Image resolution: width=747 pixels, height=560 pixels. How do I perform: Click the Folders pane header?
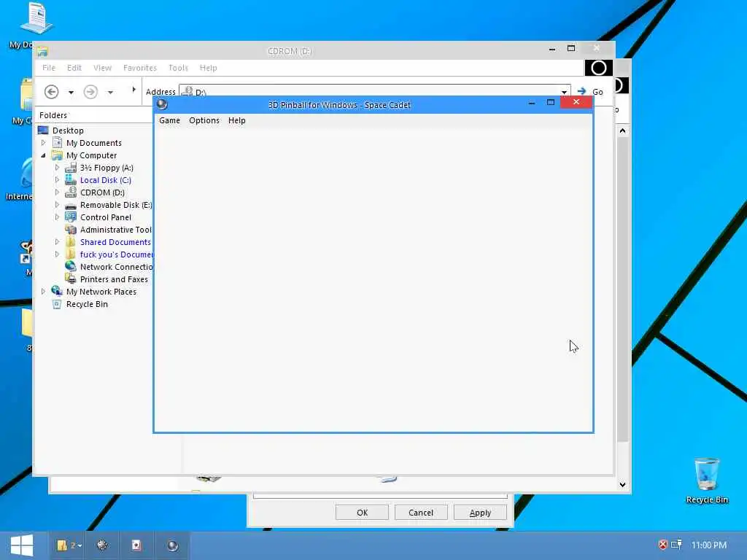point(94,115)
